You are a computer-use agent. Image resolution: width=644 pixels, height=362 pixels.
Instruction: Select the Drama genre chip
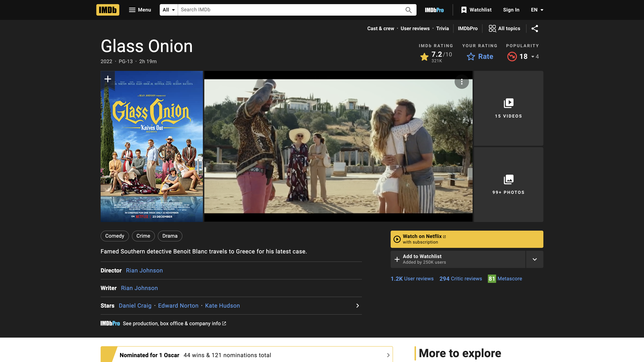[x=170, y=236]
